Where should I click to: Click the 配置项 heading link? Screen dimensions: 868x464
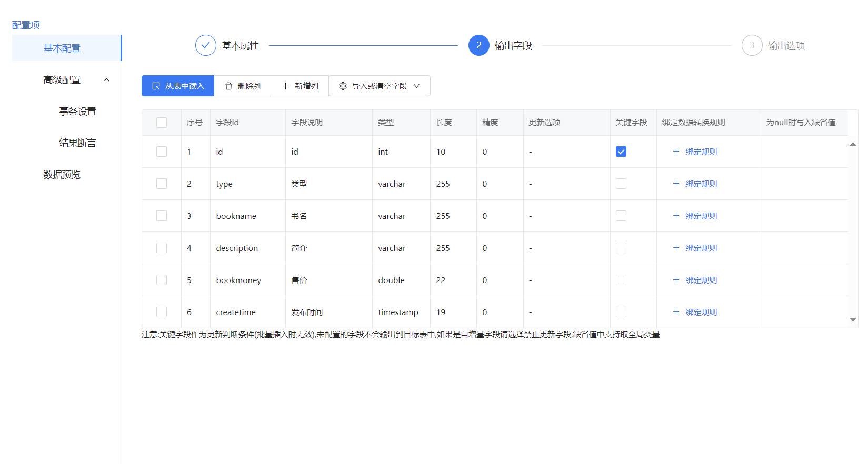[26, 25]
